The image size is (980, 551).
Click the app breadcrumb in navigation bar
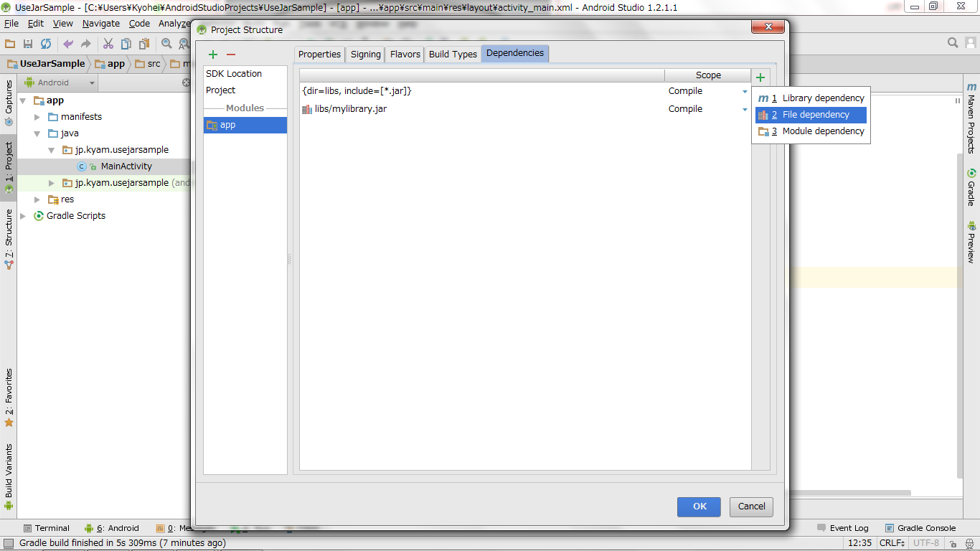click(110, 64)
